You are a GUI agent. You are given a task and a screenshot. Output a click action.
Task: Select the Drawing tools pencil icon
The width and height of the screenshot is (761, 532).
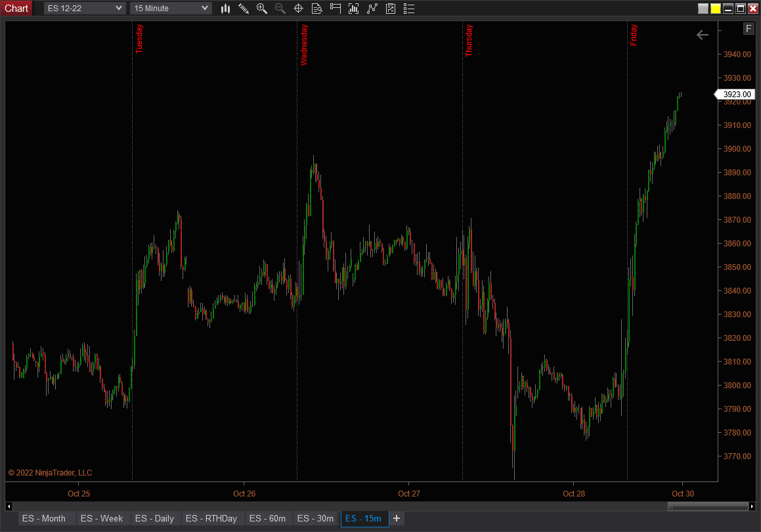pos(244,9)
